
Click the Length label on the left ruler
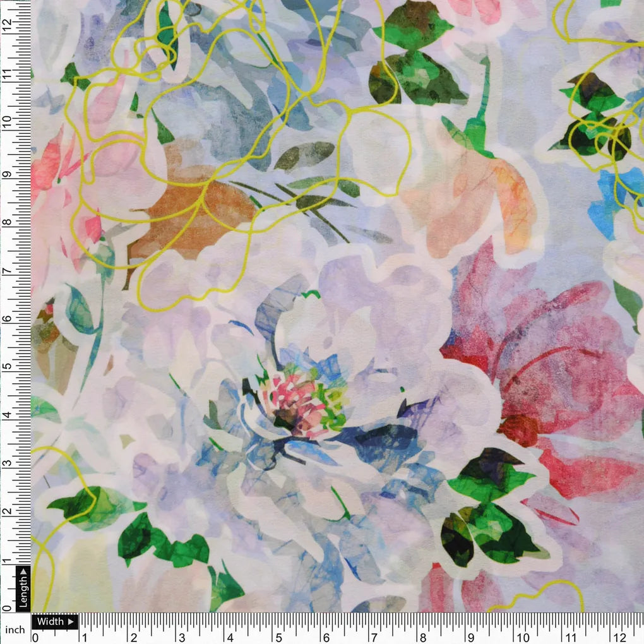click(23, 592)
